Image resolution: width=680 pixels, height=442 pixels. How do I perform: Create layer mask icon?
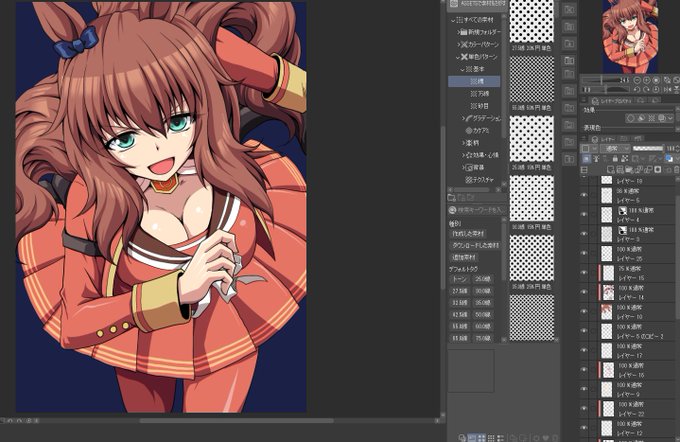click(x=657, y=170)
